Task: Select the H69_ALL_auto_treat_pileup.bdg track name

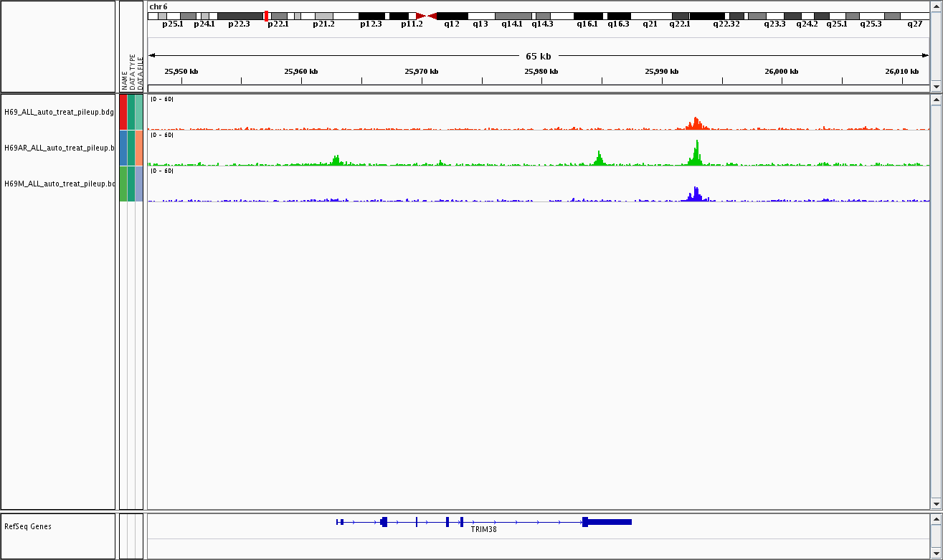Action: 59,112
